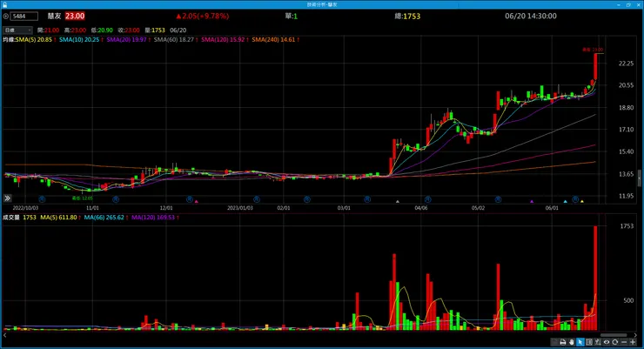Screen dimensions: 644x349
Task: Maximize the technical analysis window
Action: [628, 4]
